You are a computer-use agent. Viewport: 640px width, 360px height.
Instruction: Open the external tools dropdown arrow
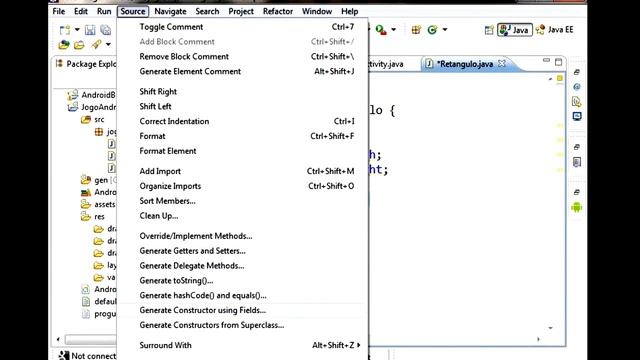[x=393, y=30]
